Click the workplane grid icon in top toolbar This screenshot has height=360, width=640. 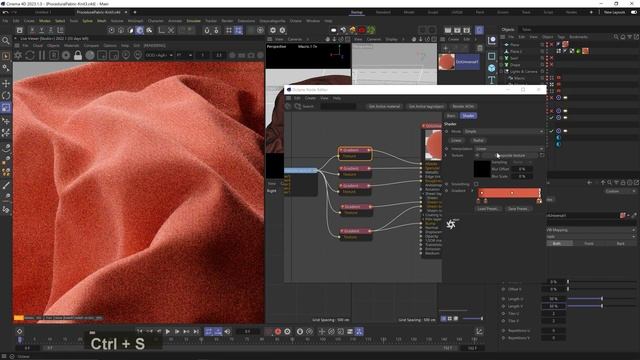pyautogui.click(x=229, y=30)
